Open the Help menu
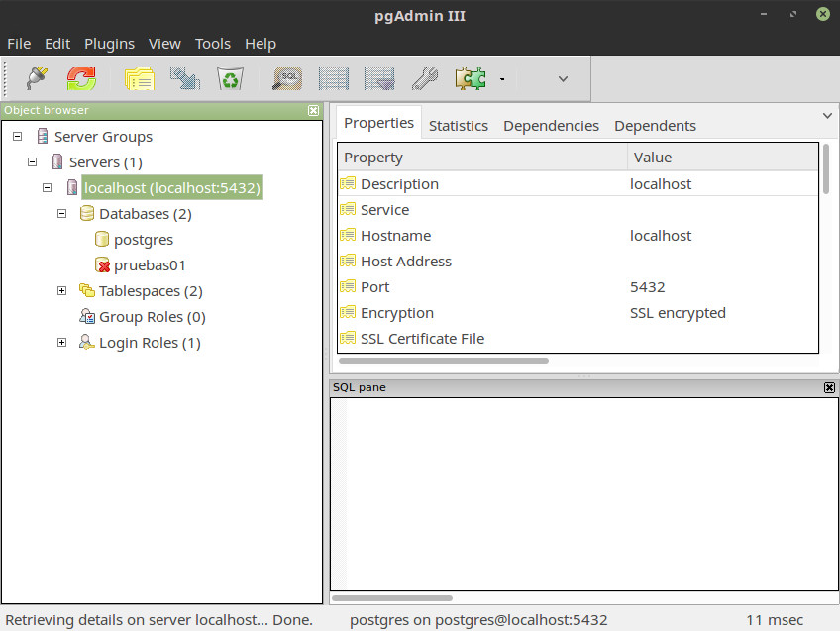Image resolution: width=840 pixels, height=631 pixels. [x=261, y=44]
